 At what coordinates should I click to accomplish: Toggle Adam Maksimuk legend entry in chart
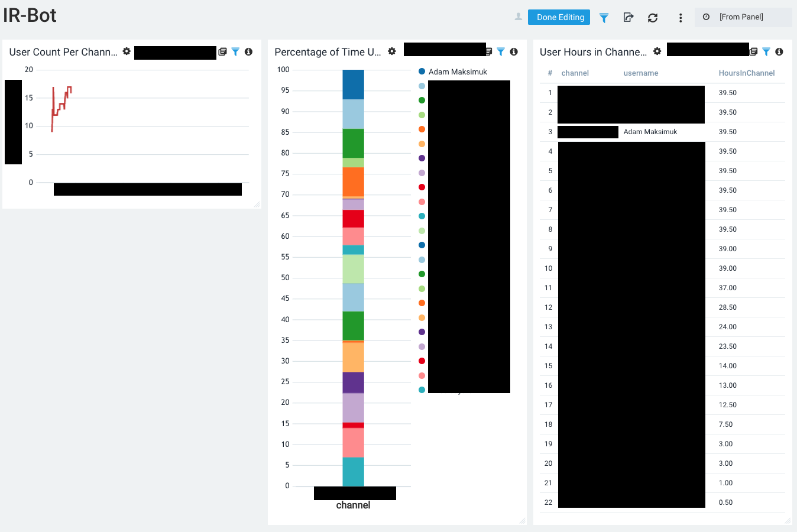[x=453, y=72]
